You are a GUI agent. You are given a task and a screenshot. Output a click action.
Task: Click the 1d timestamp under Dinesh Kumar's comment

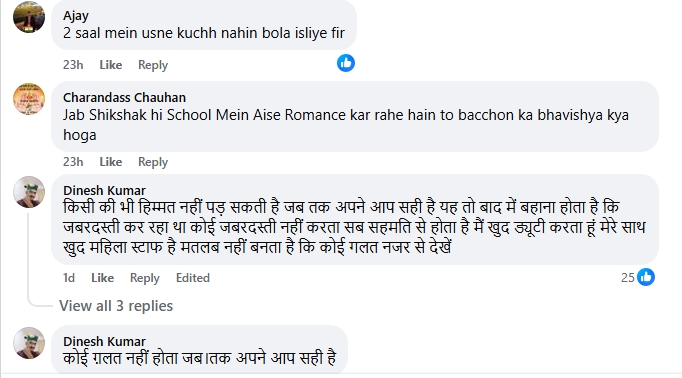(69, 278)
